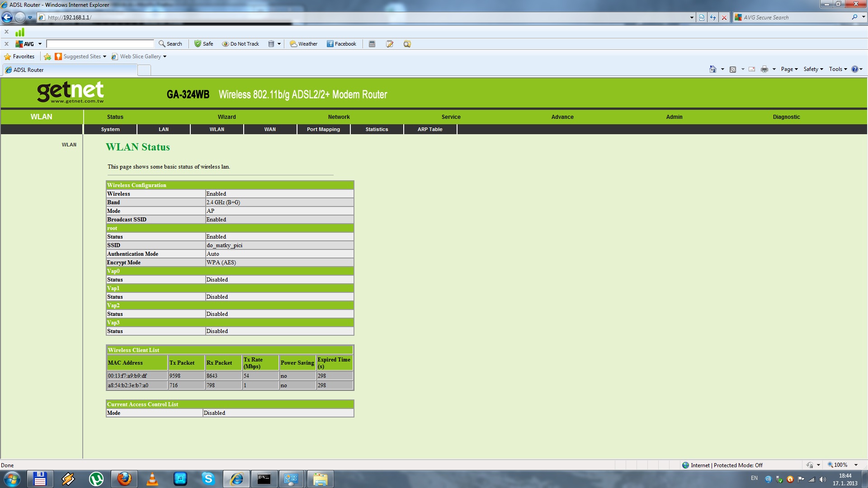Click the IE back navigation arrow
868x488 pixels.
coord(7,18)
